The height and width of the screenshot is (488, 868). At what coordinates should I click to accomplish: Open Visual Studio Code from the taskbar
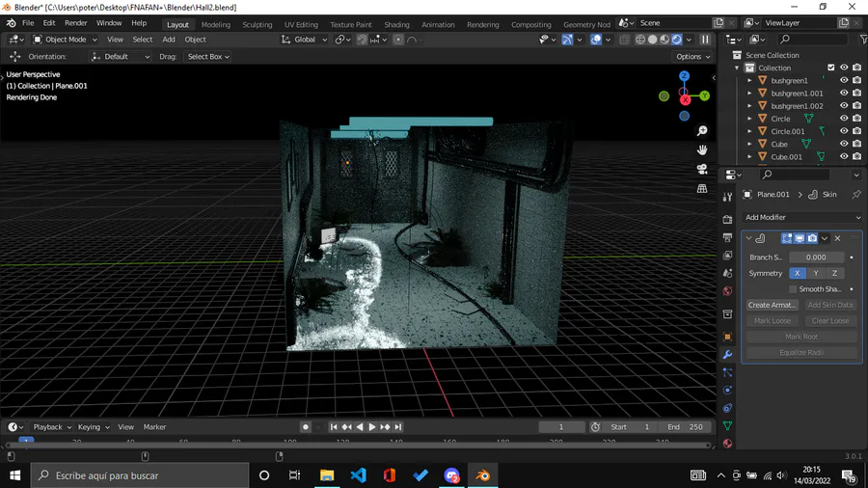(x=358, y=475)
